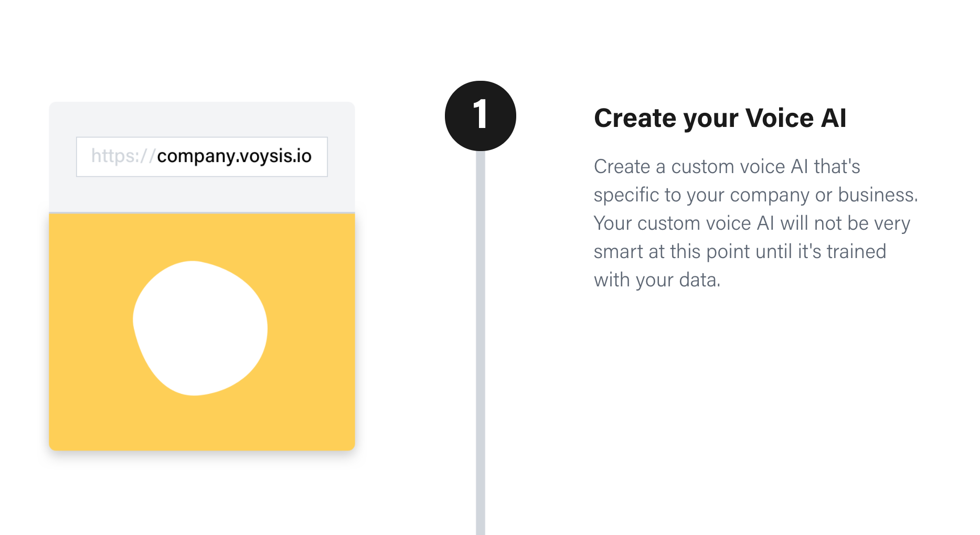Click the word "Voice" in the heading
The image size is (980, 535).
click(779, 118)
